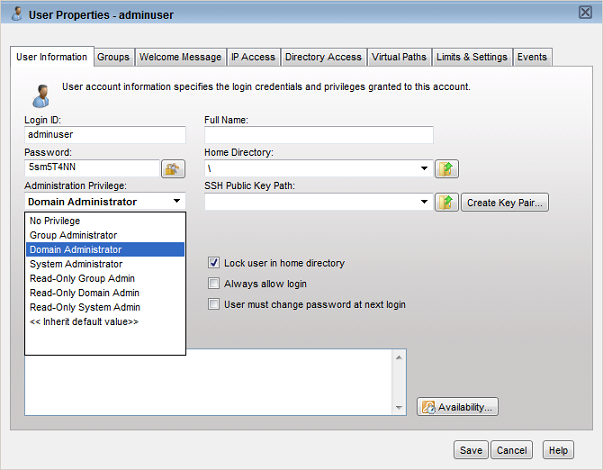Screen dimensions: 603x470
Task: Click into the Full Name field
Action: coord(318,135)
